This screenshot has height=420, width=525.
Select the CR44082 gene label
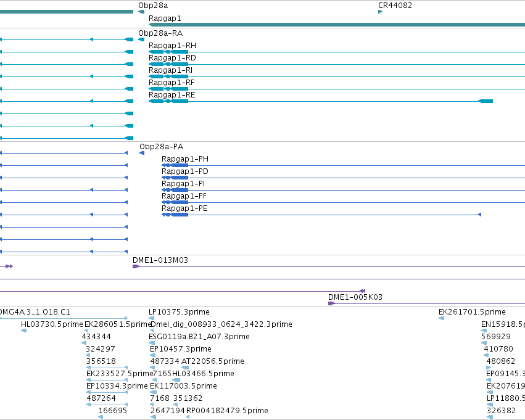395,6
